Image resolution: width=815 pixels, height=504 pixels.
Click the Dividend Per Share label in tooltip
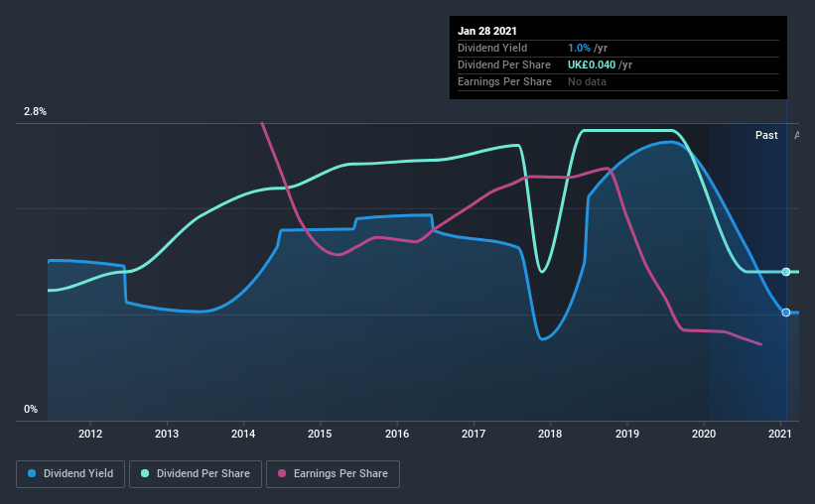[x=504, y=64]
